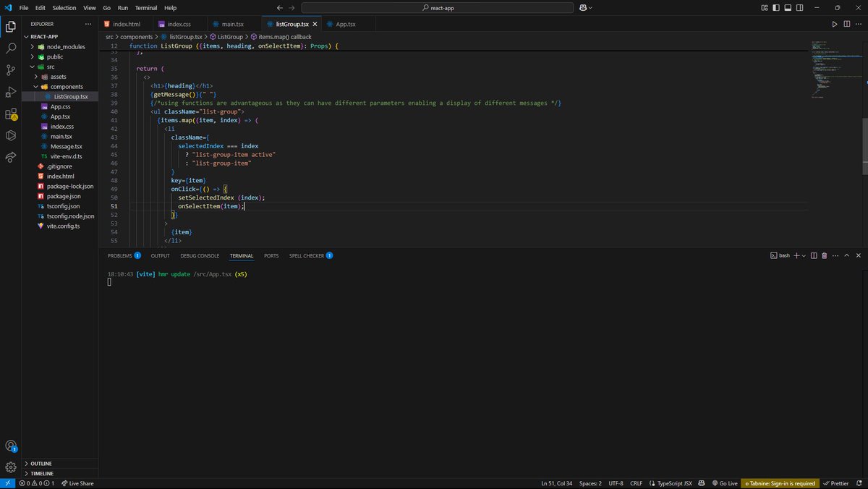Switch to the DEBUG CONSOLE tab
This screenshot has height=489, width=868.
pyautogui.click(x=200, y=255)
